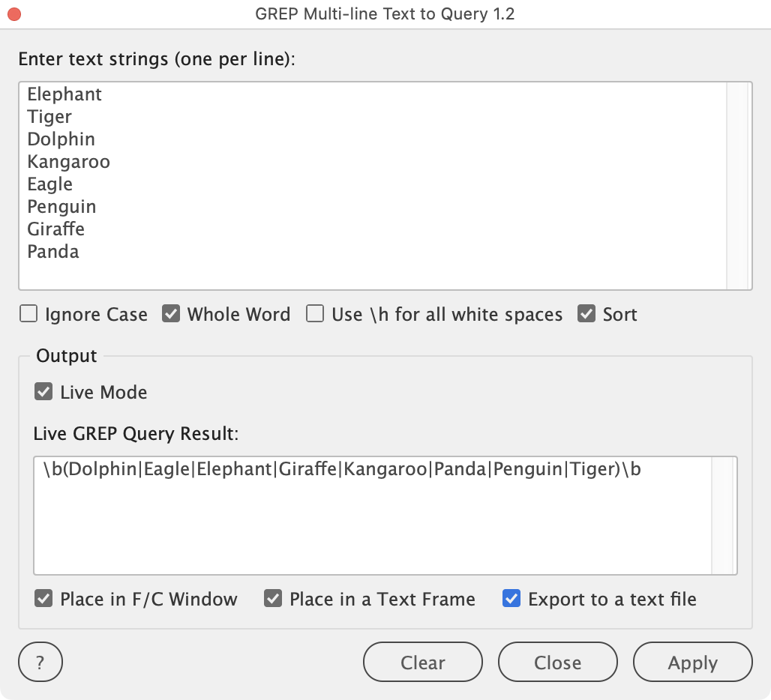Place cursor on the Panda line
The width and height of the screenshot is (771, 700).
[53, 252]
